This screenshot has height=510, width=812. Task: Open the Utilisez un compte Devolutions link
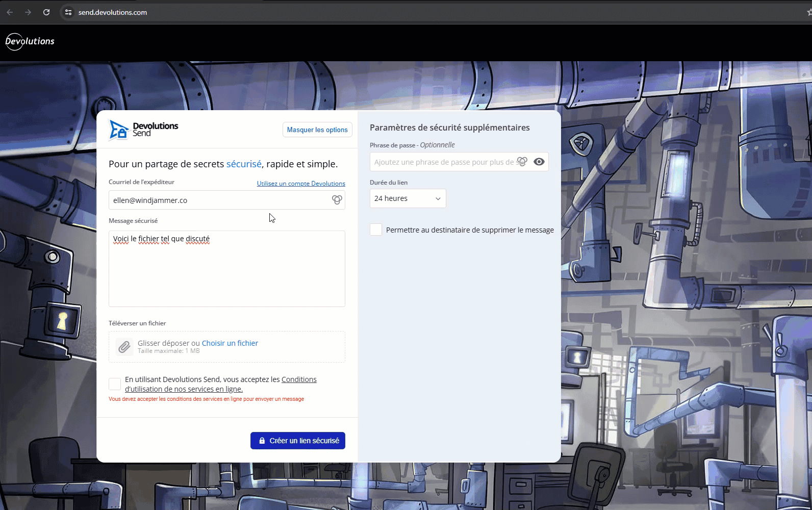301,184
